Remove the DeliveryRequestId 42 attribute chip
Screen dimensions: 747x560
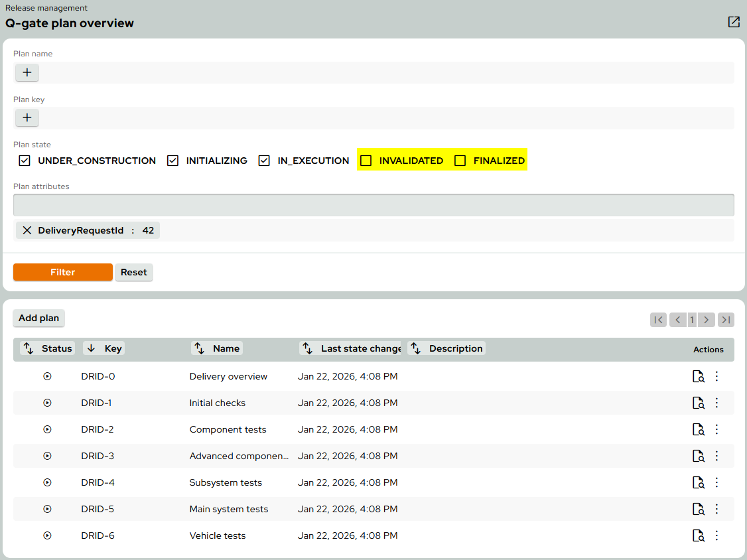point(27,230)
